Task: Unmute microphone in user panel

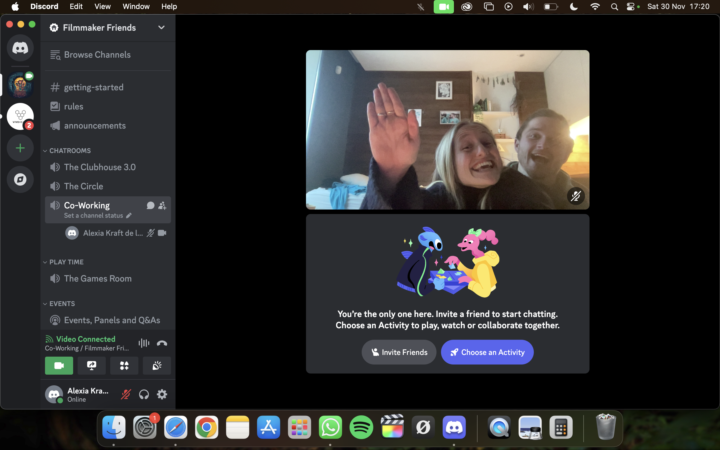Action: pyautogui.click(x=126, y=395)
